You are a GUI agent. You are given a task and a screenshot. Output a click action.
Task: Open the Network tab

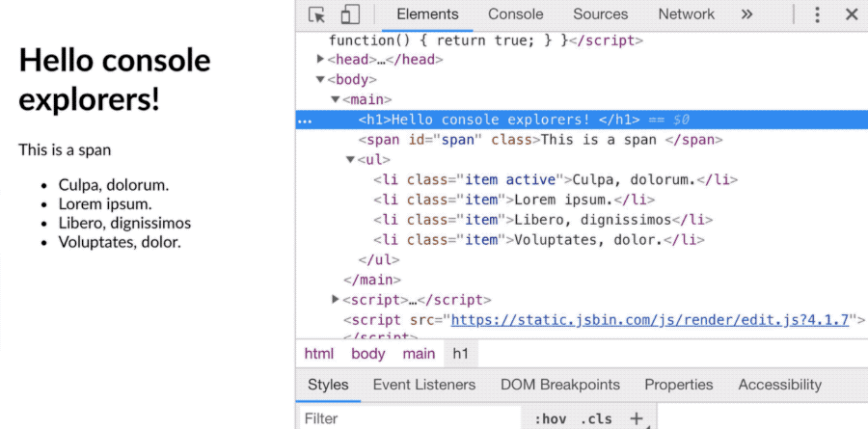(x=686, y=14)
